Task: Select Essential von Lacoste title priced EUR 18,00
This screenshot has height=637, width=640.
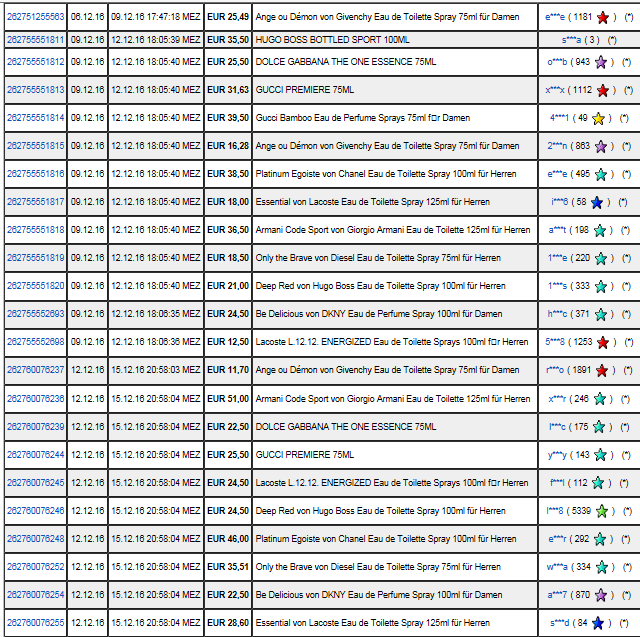Action: point(373,202)
